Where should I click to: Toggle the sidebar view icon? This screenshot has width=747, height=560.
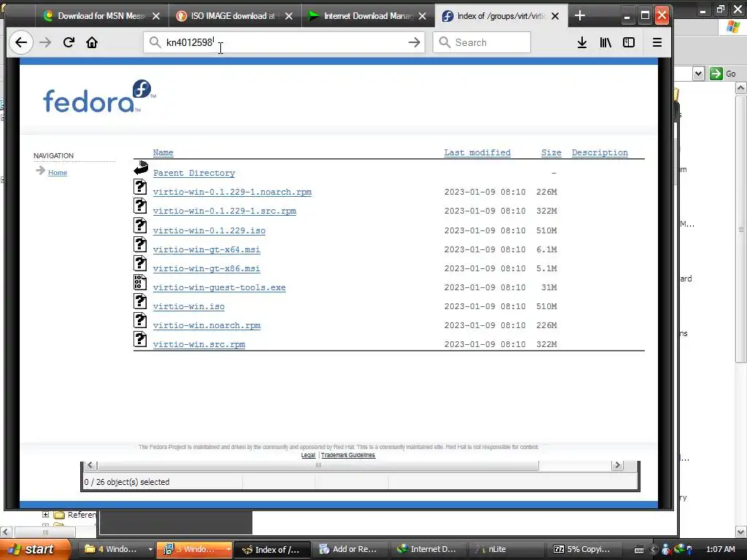coord(629,42)
